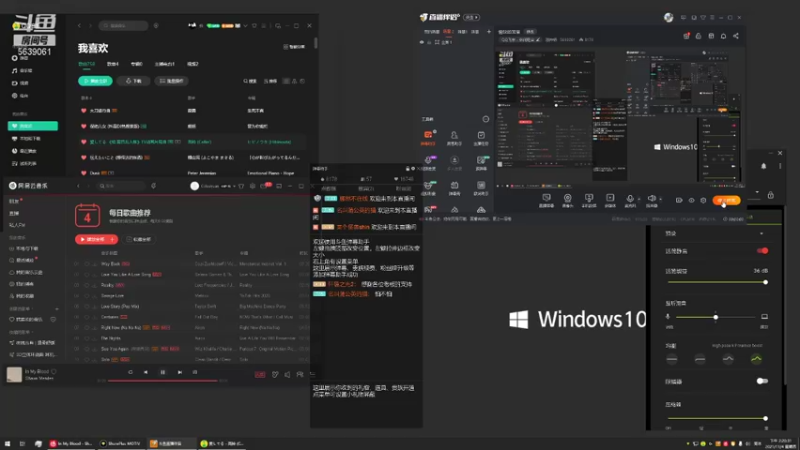Unlike the song Dusk in QQ Music

pyautogui.click(x=84, y=173)
